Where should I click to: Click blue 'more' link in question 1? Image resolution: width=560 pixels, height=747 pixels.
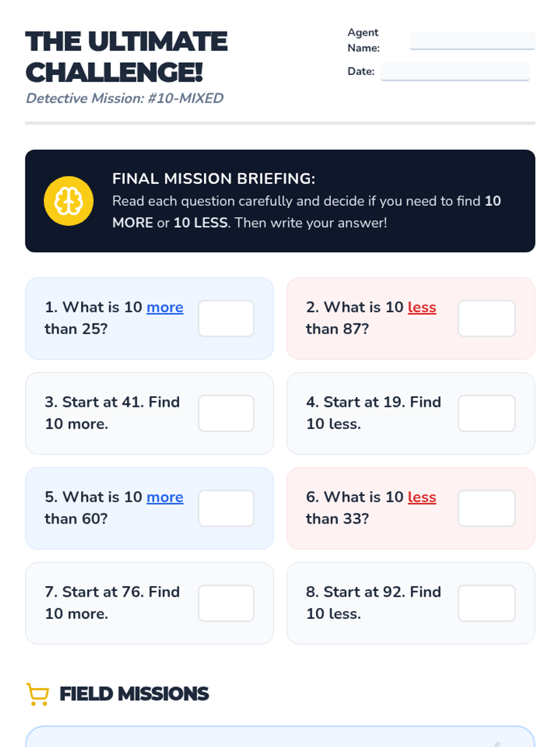point(165,307)
